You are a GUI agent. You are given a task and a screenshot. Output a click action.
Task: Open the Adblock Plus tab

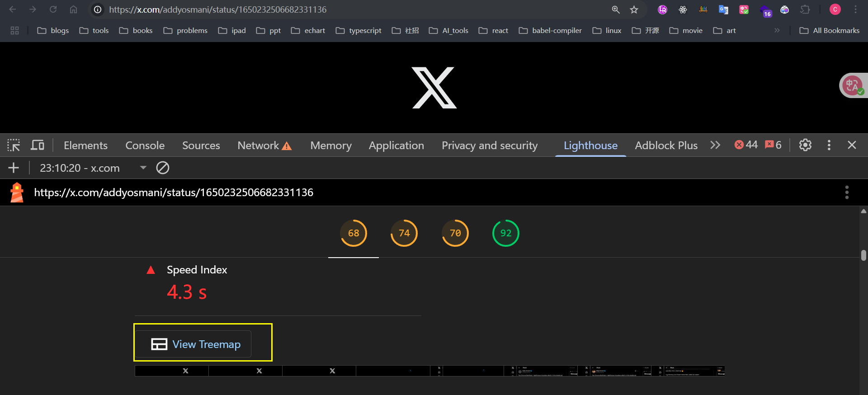pos(666,145)
